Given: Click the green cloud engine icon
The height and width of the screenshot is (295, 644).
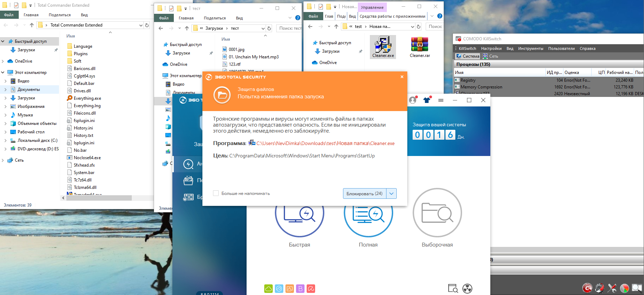Looking at the screenshot, I should click(x=268, y=289).
